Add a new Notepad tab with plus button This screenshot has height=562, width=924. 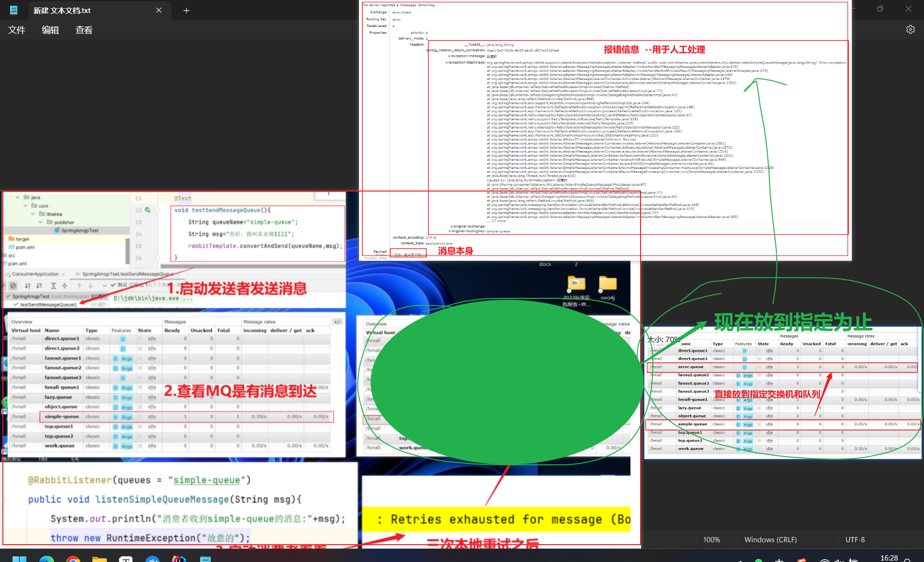(186, 11)
